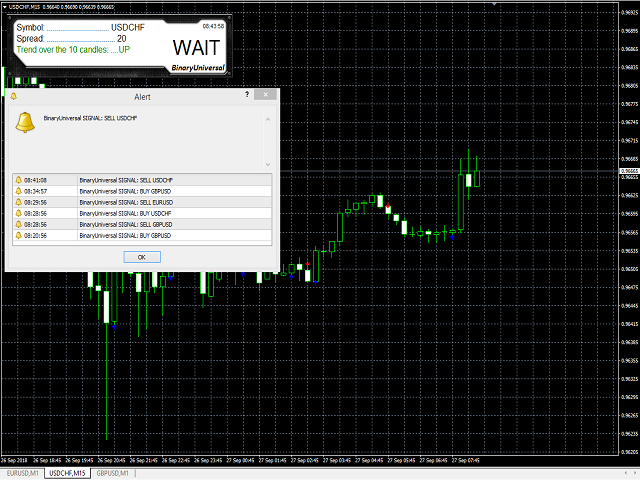640x480 pixels.
Task: Click the blue buy arrow before the spike
Action: (452, 236)
